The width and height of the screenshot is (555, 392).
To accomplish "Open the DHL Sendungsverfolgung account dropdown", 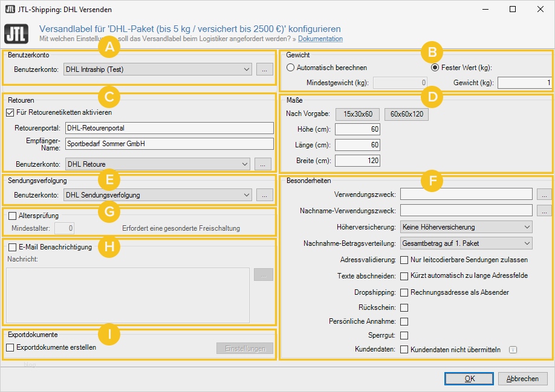I will coord(158,194).
